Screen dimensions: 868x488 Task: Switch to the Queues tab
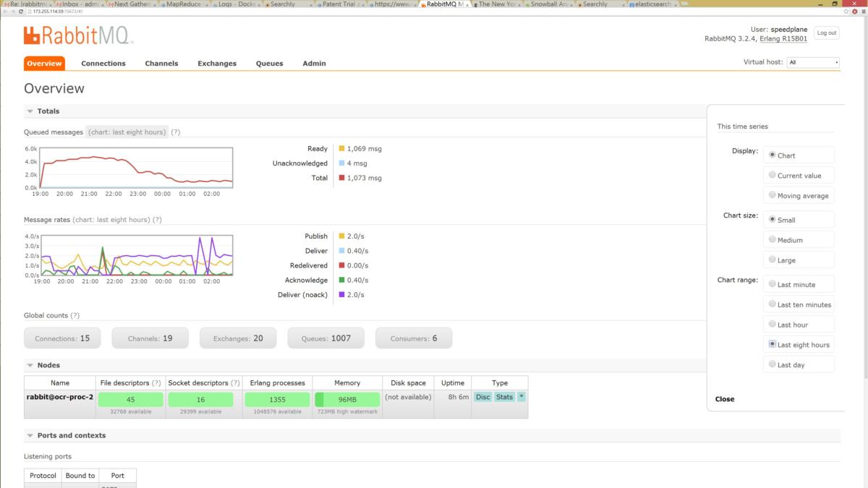[x=269, y=63]
